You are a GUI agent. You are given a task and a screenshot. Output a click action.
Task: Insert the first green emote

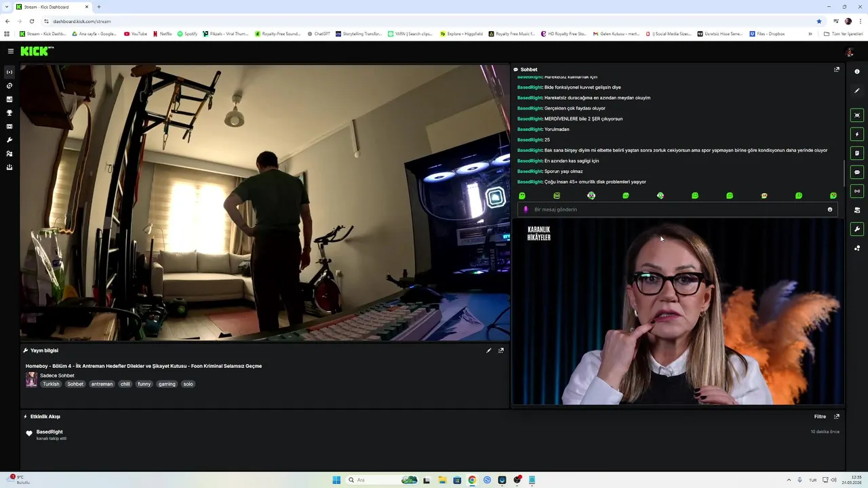click(x=522, y=196)
